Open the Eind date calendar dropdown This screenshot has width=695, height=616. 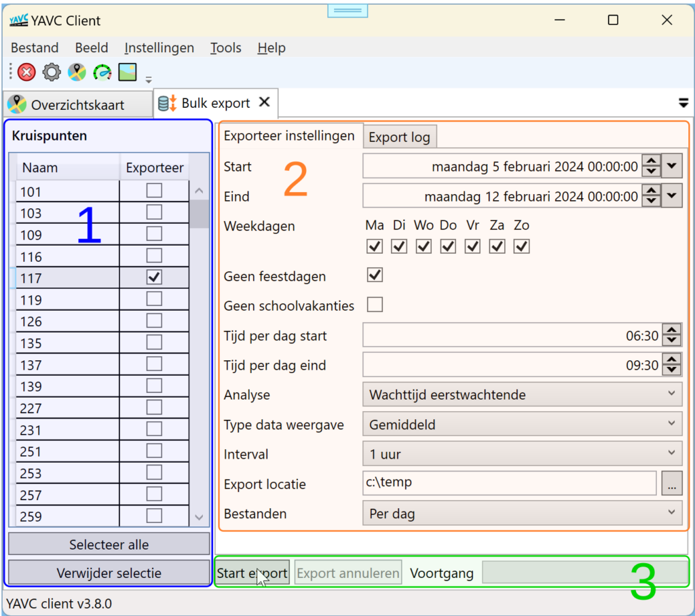click(672, 196)
